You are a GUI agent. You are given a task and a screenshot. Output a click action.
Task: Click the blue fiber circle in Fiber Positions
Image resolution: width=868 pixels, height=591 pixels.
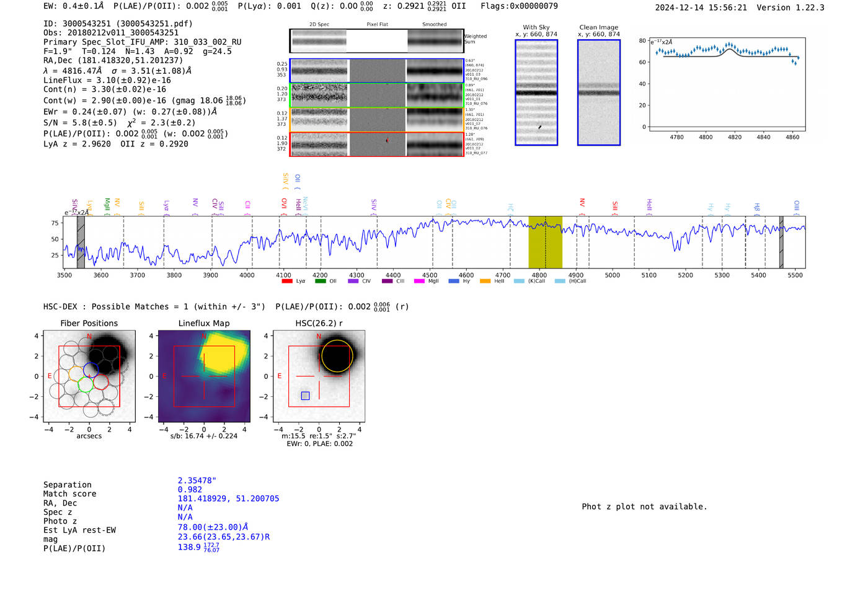coord(91,370)
